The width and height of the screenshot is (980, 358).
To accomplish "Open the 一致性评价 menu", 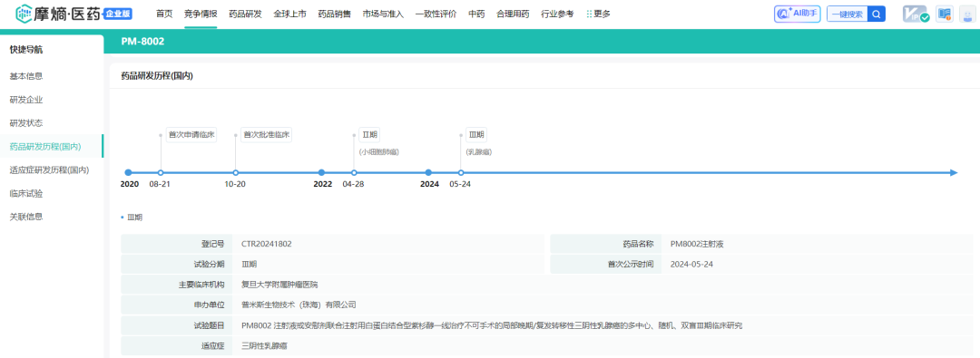I will click(x=436, y=14).
